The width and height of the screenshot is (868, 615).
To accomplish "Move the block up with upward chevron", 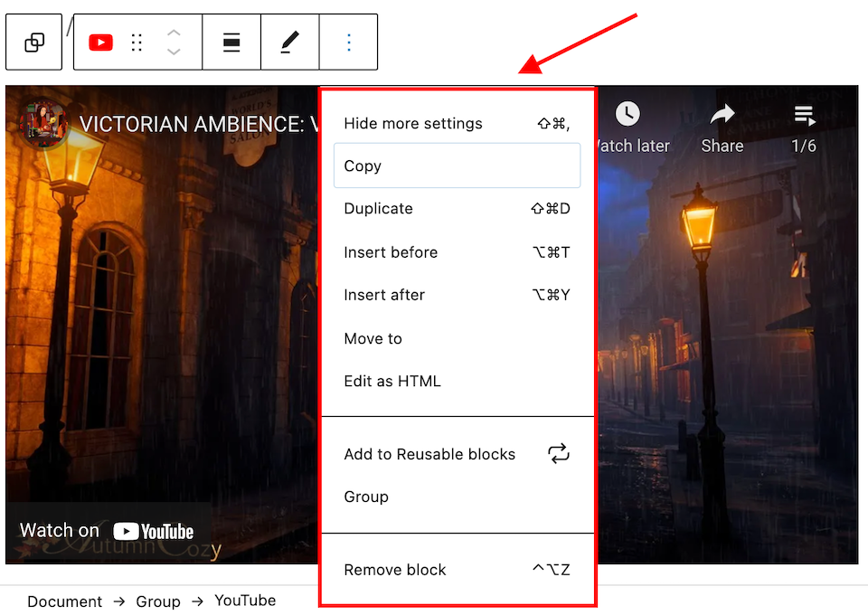I will point(173,34).
